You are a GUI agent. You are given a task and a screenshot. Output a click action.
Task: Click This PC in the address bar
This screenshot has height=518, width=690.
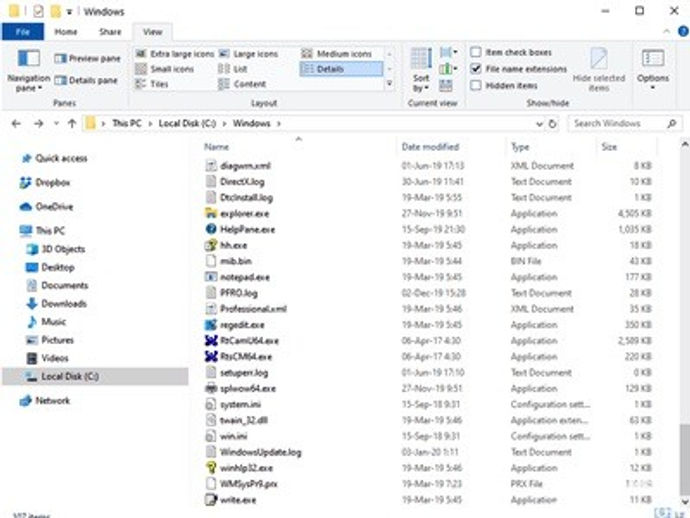127,123
